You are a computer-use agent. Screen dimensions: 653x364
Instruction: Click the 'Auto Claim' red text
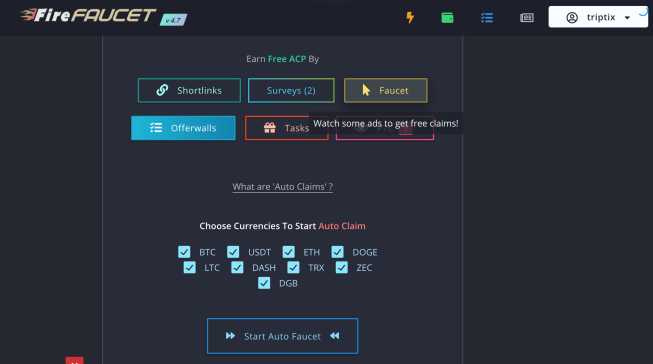point(342,226)
